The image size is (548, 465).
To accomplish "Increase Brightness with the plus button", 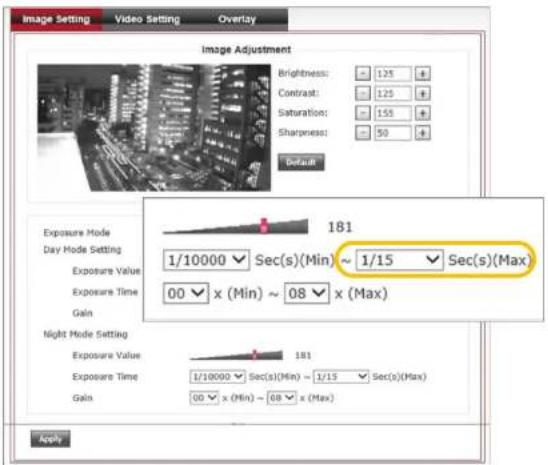I will click(423, 73).
